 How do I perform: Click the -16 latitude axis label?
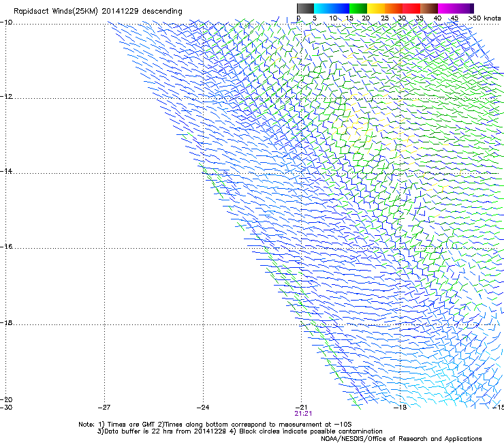pos(6,247)
